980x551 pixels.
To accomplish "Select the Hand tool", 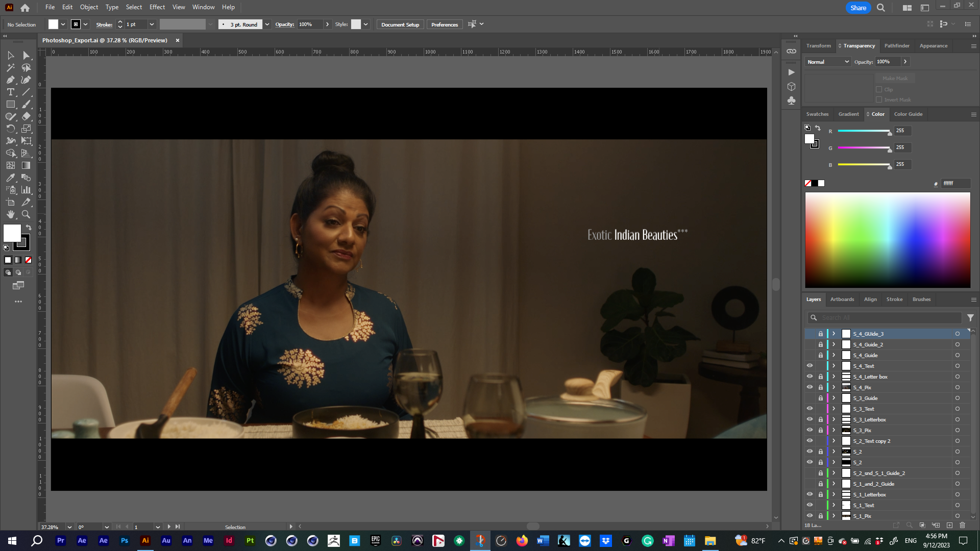I will pos(10,214).
